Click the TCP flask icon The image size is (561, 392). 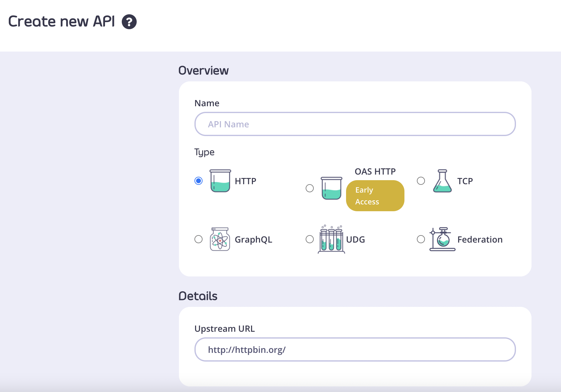pyautogui.click(x=443, y=181)
